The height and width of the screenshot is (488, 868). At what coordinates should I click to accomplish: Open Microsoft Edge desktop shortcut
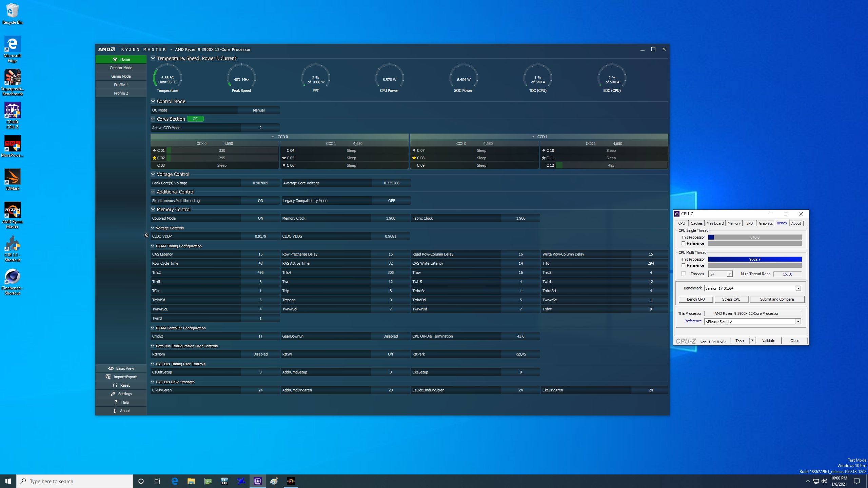tap(12, 49)
